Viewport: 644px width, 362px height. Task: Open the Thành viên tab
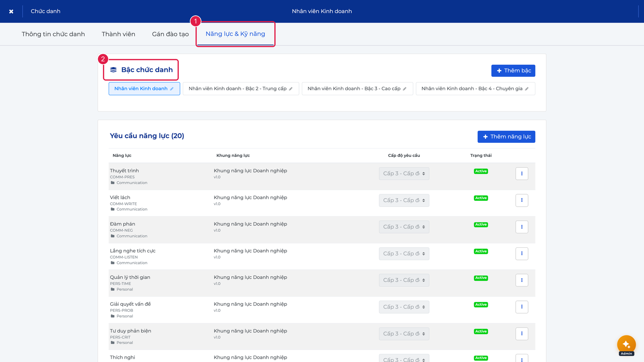[x=118, y=34]
